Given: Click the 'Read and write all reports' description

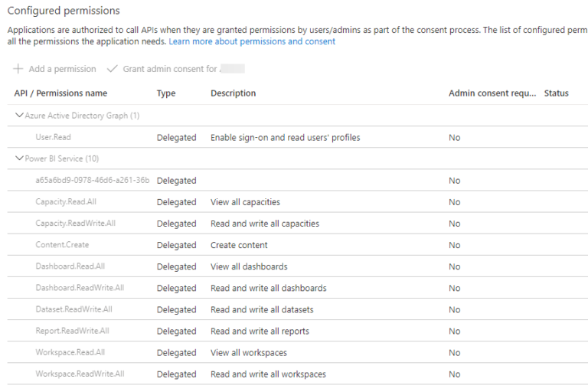Looking at the screenshot, I should pos(260,331).
